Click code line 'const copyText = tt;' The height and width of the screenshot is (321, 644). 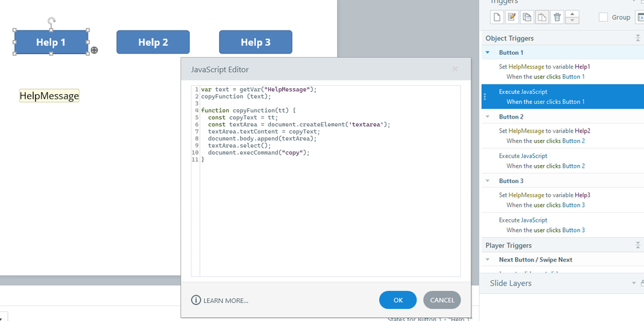pyautogui.click(x=243, y=117)
